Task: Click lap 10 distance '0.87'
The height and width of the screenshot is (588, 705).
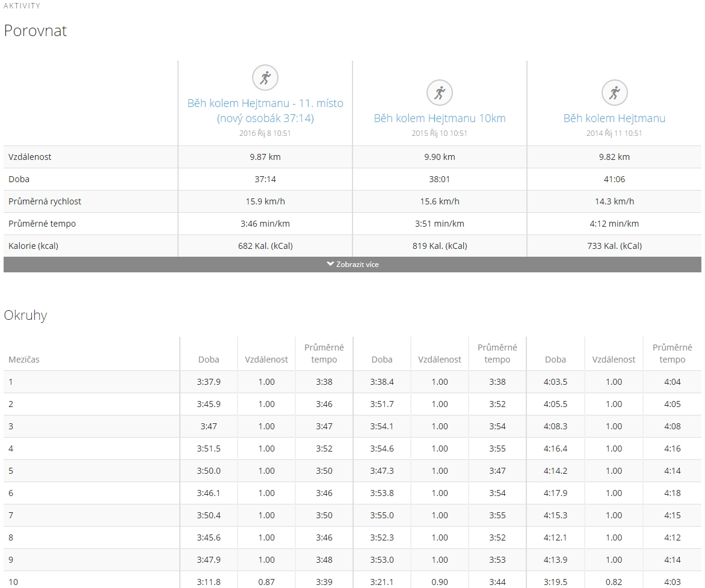Action: pos(266,582)
